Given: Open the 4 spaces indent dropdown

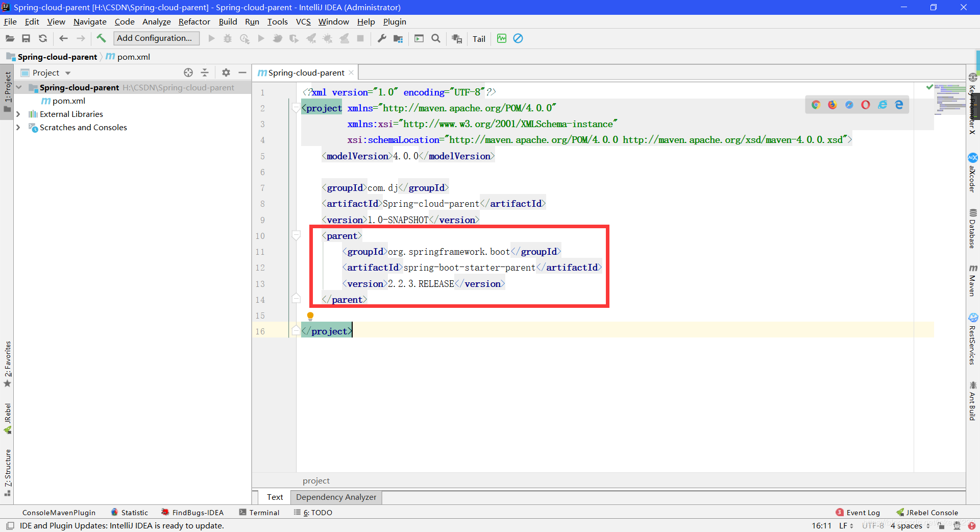Looking at the screenshot, I should point(910,525).
